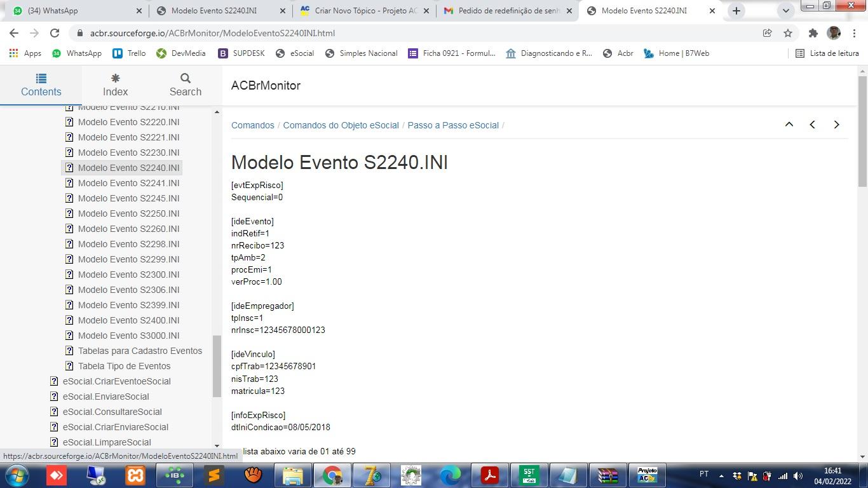The image size is (868, 488).
Task: Open Modelo Evento S2299.INI in tree
Action: point(128,259)
